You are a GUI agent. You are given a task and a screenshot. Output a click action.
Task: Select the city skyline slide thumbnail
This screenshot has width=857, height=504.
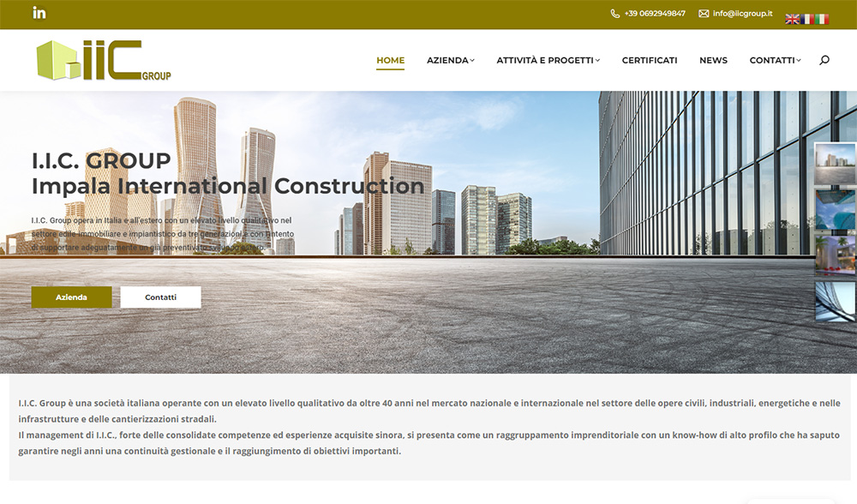[x=835, y=164]
